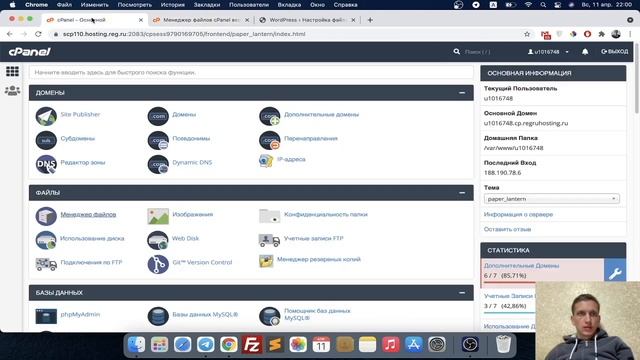Open Помощник баз данных MySQL icon
The image size is (640, 360).
click(x=269, y=316)
